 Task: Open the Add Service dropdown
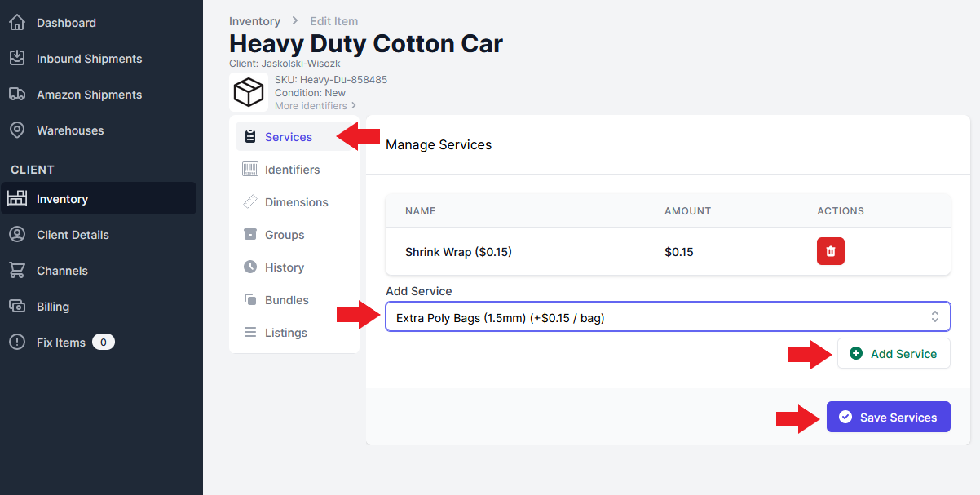[x=667, y=317]
